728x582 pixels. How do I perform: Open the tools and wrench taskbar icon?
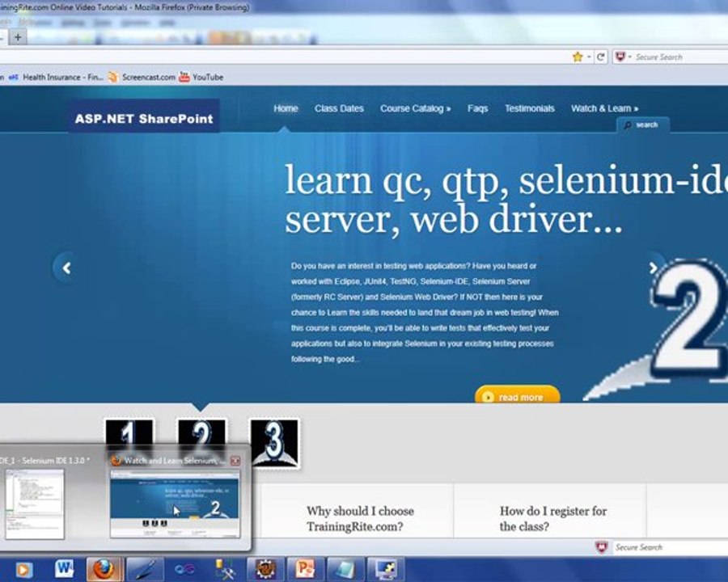pyautogui.click(x=225, y=569)
